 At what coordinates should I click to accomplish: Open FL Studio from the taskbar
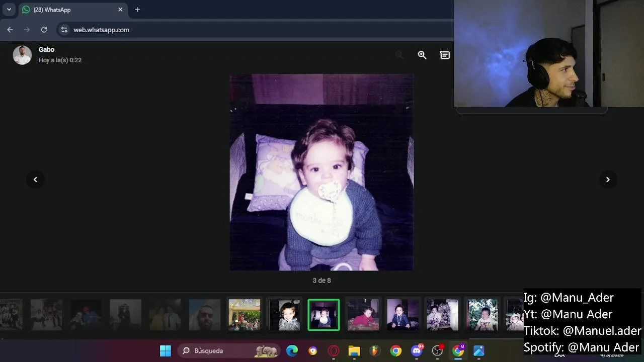pos(375,351)
